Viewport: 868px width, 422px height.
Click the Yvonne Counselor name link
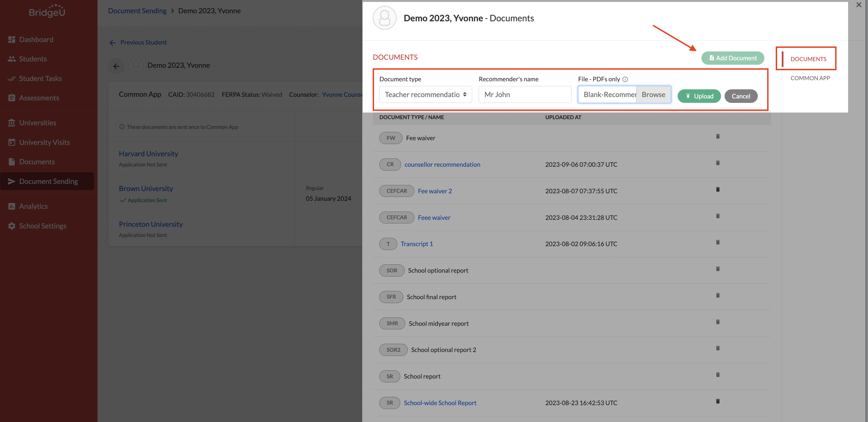pyautogui.click(x=342, y=95)
